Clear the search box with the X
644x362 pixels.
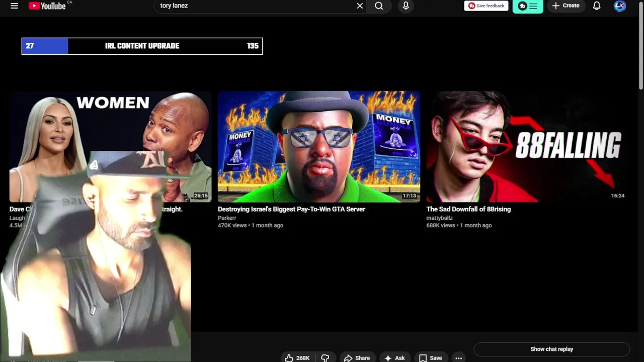coord(360,6)
